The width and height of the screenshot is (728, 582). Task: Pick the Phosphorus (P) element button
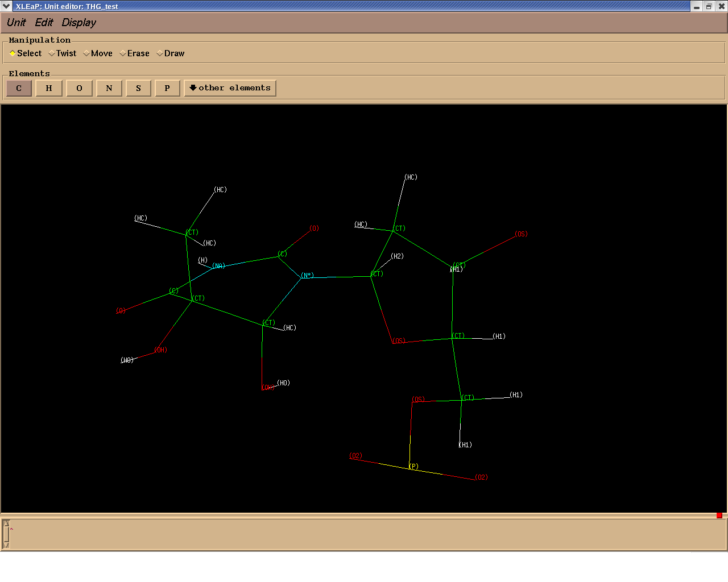(167, 88)
